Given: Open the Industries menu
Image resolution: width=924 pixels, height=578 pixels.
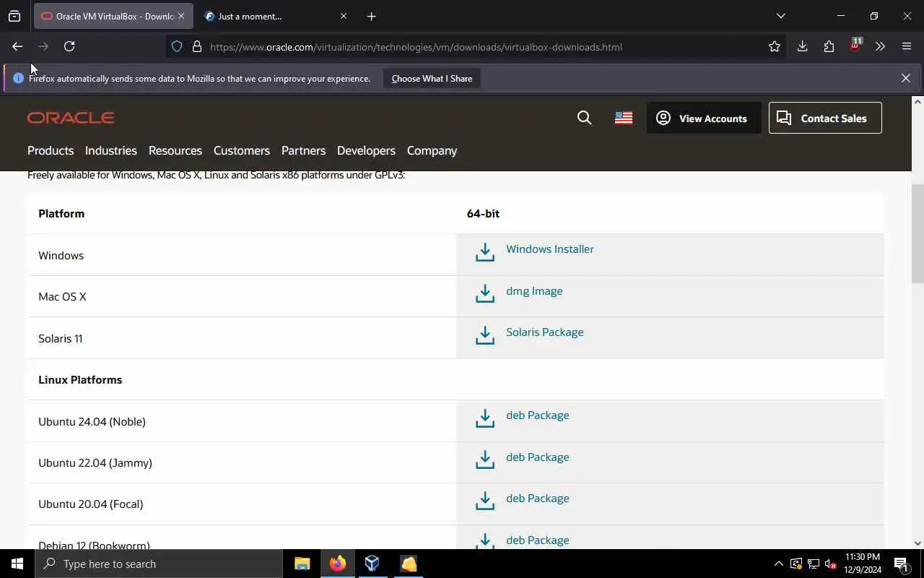Looking at the screenshot, I should (x=111, y=150).
